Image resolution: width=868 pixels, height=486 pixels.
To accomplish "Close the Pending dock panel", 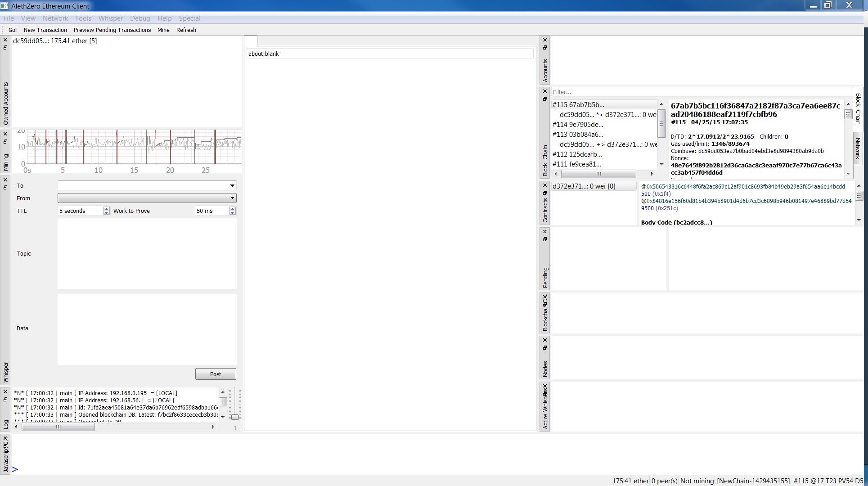I will 545,232.
